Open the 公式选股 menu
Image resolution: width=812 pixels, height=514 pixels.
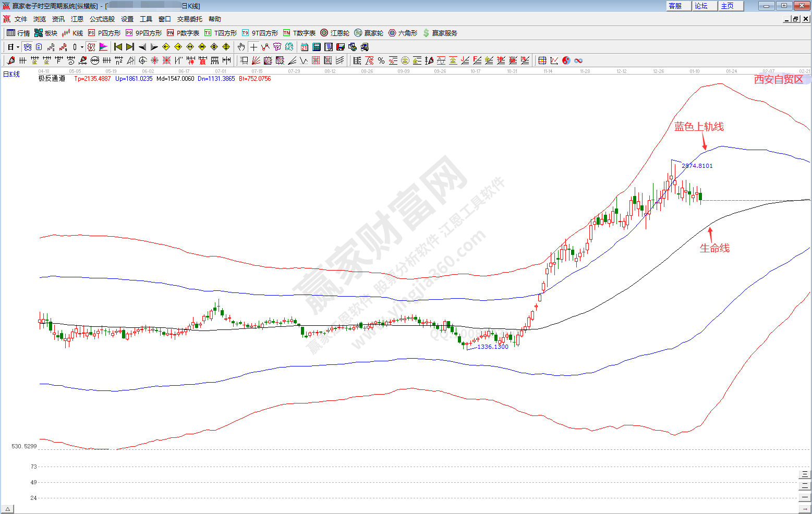(102, 19)
